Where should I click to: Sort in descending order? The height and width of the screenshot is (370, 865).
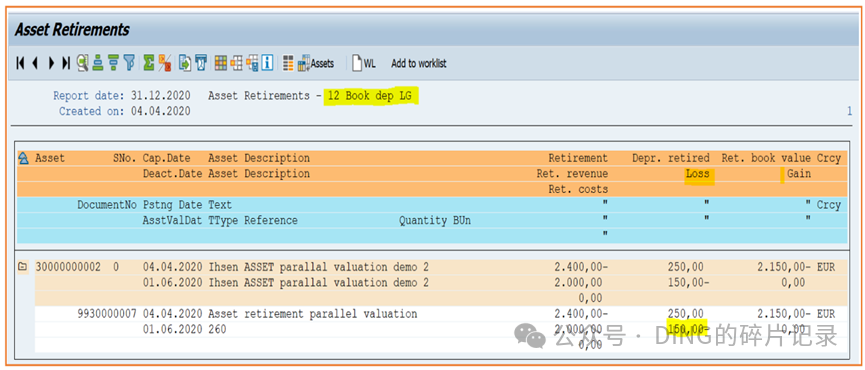114,63
